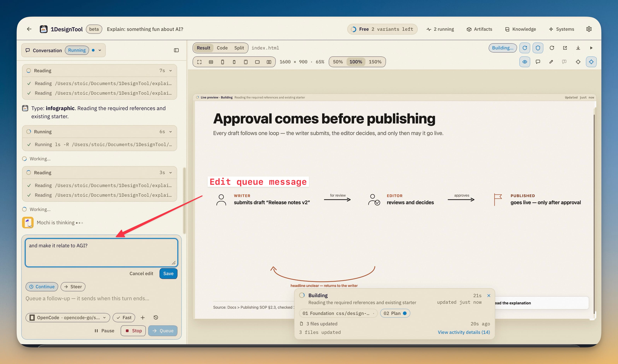Click the play triangle icon
Image resolution: width=618 pixels, height=364 pixels.
tap(591, 48)
